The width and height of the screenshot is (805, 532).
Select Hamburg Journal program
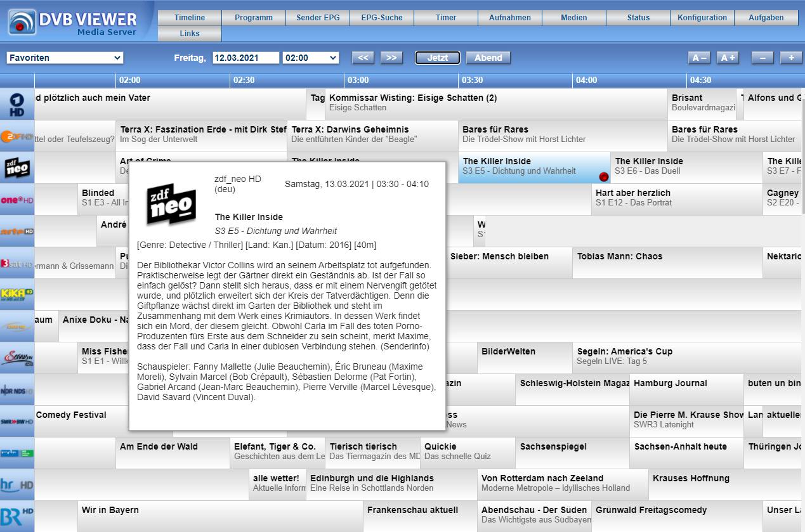click(x=686, y=389)
